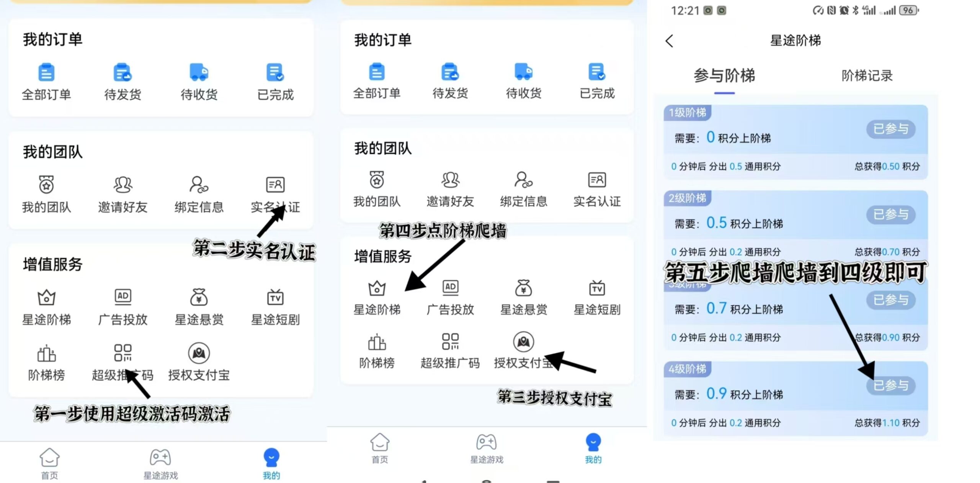Open 实名认证 in the left panel
The image size is (980, 483).
point(275,194)
